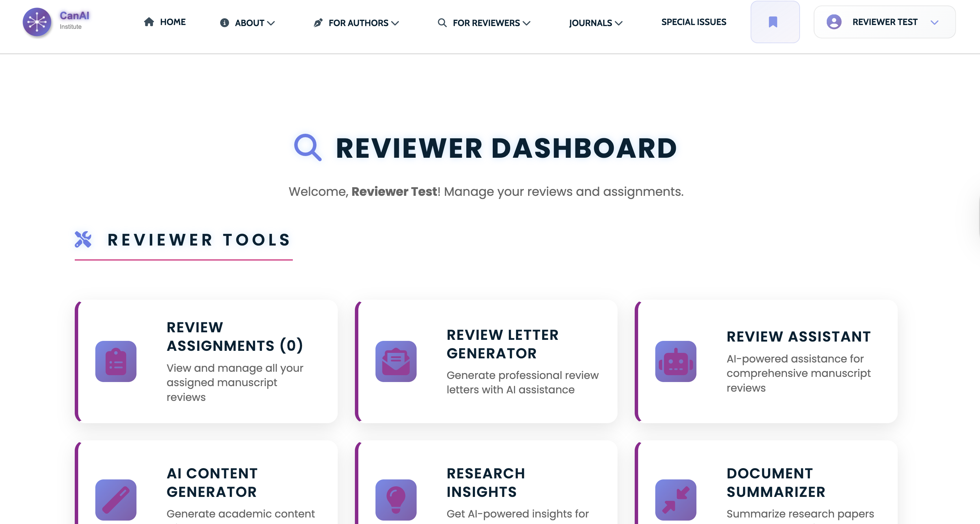Click the lightbulb icon on Research Insights card
The image size is (980, 524).
(x=396, y=500)
